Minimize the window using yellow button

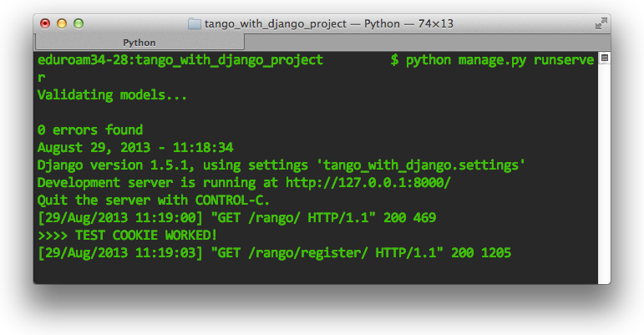(62, 23)
